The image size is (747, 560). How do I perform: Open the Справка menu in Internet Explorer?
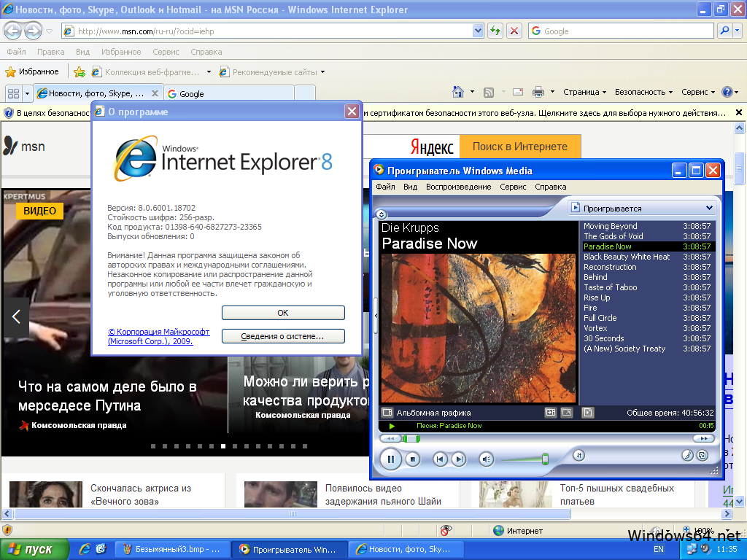click(x=206, y=52)
